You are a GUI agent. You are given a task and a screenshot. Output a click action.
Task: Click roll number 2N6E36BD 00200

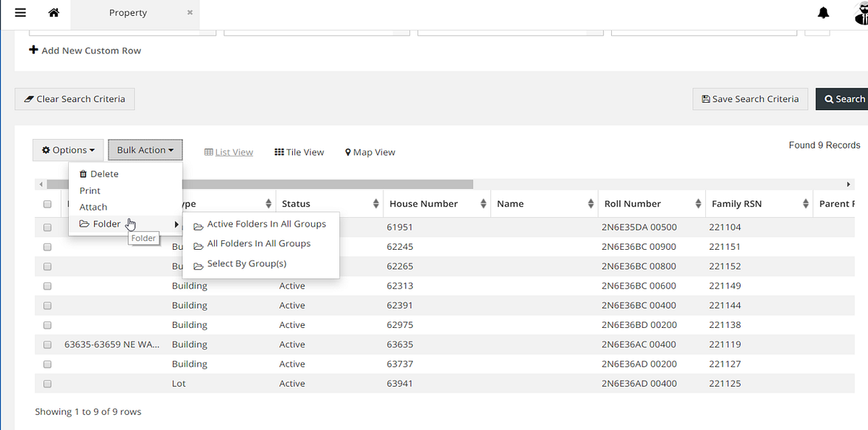(x=639, y=325)
